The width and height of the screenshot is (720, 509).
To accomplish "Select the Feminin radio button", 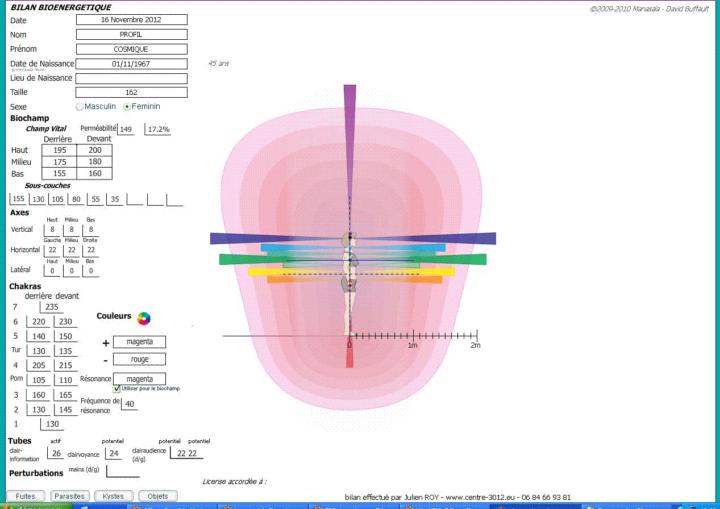I will pyautogui.click(x=127, y=107).
